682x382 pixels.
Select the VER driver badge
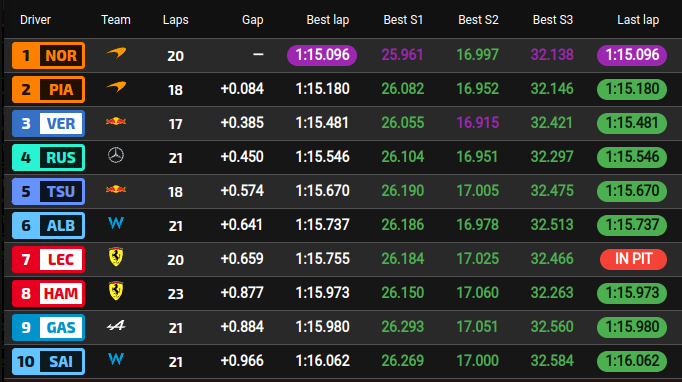(48, 124)
